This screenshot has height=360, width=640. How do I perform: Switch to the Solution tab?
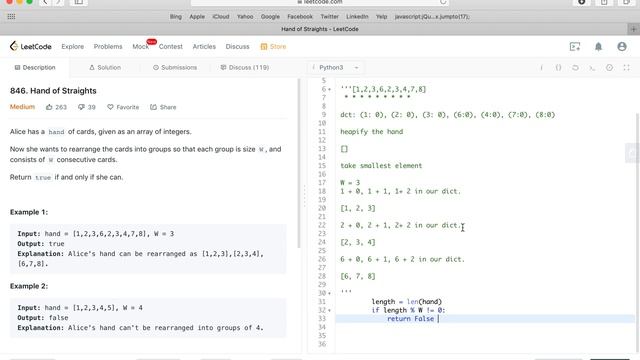point(105,67)
